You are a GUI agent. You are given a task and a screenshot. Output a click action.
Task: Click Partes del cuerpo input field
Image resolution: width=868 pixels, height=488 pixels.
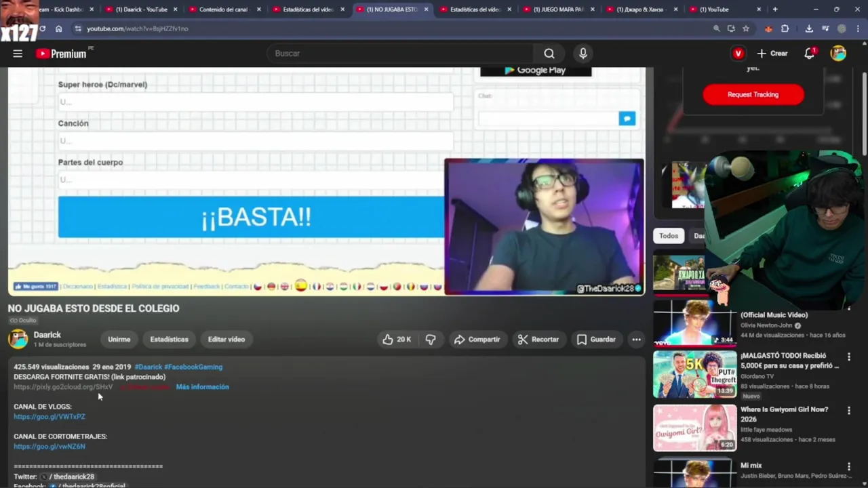[251, 180]
